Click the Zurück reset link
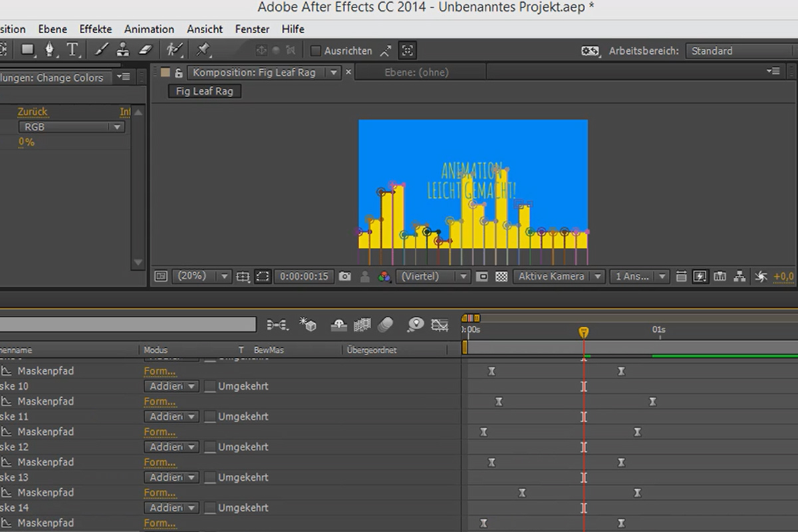The image size is (798, 532). point(33,112)
